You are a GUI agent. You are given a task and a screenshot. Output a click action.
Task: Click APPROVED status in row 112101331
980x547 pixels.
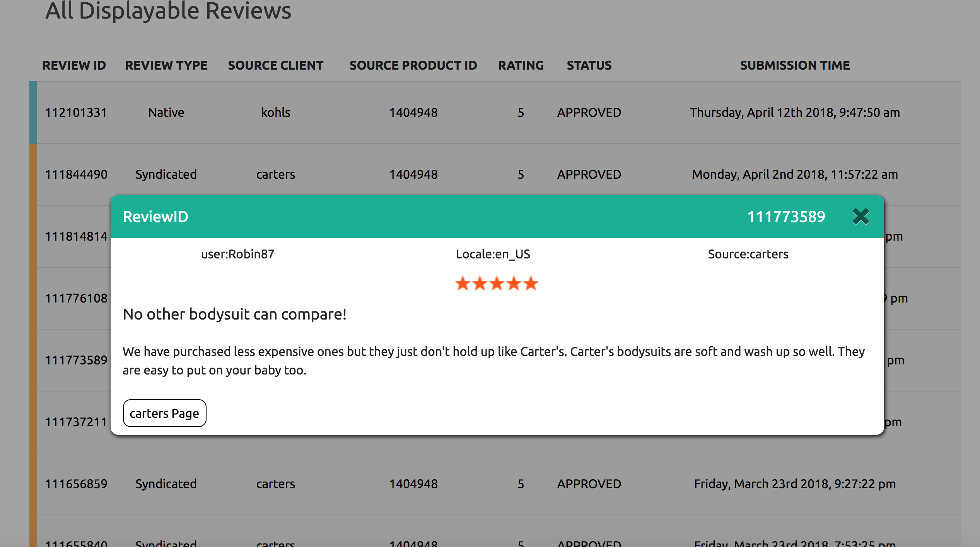pos(589,113)
